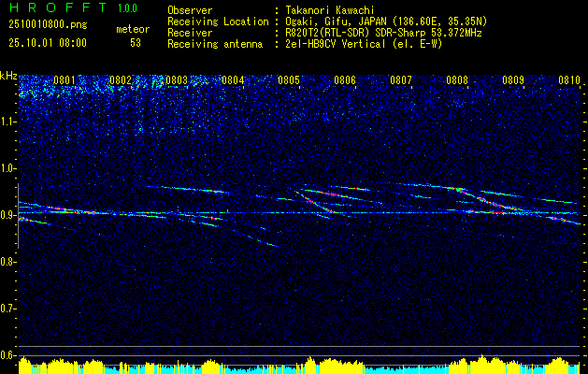The width and height of the screenshot is (588, 374).
Task: Click the kHz axis unit label
Action: (x=8, y=76)
